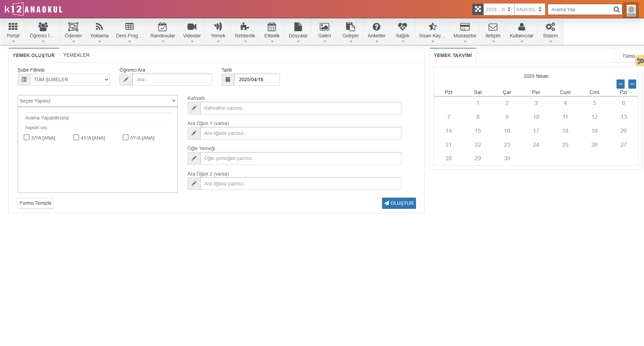The image size is (644, 346).
Task: Select the YEMEK TAKVİMİ tab
Action: click(x=453, y=55)
